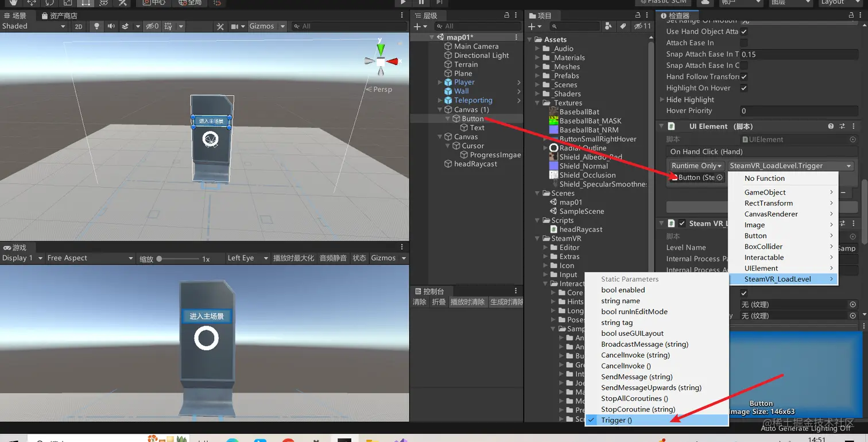Toggle the Use Hand Object Attach checkbox
Screen dimensions: 868x442
coord(744,32)
